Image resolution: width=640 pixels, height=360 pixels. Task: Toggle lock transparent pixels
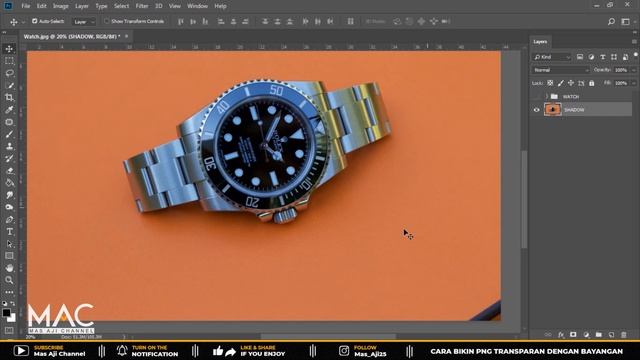click(x=550, y=83)
